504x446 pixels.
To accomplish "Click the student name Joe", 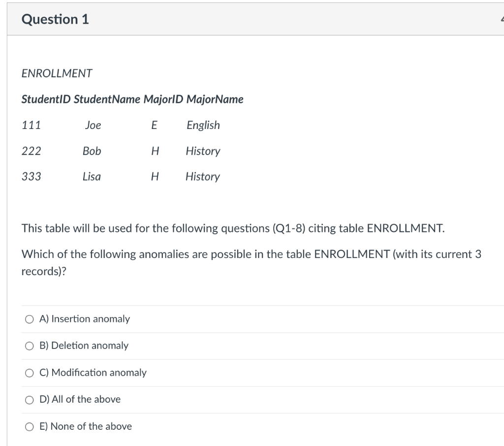I will [x=93, y=125].
